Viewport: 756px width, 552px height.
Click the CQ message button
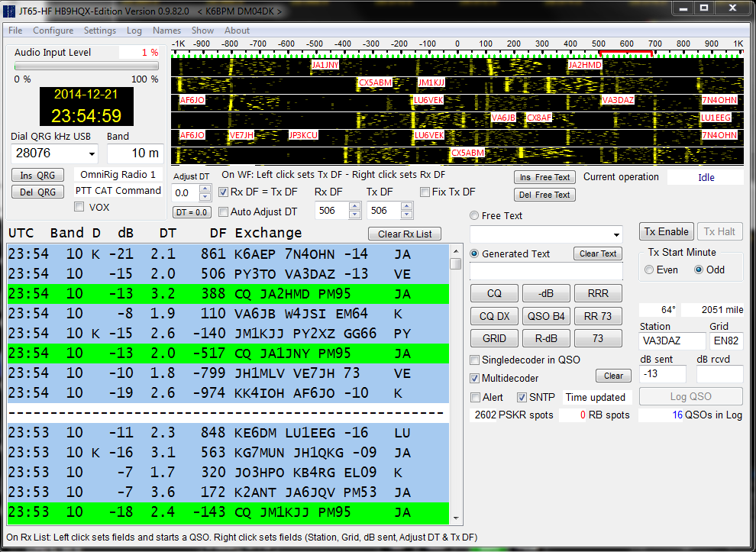click(494, 293)
